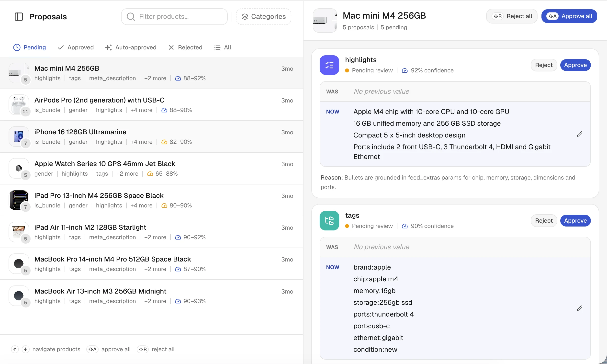Click the shift-A shortcut badge in footer

pos(92,349)
